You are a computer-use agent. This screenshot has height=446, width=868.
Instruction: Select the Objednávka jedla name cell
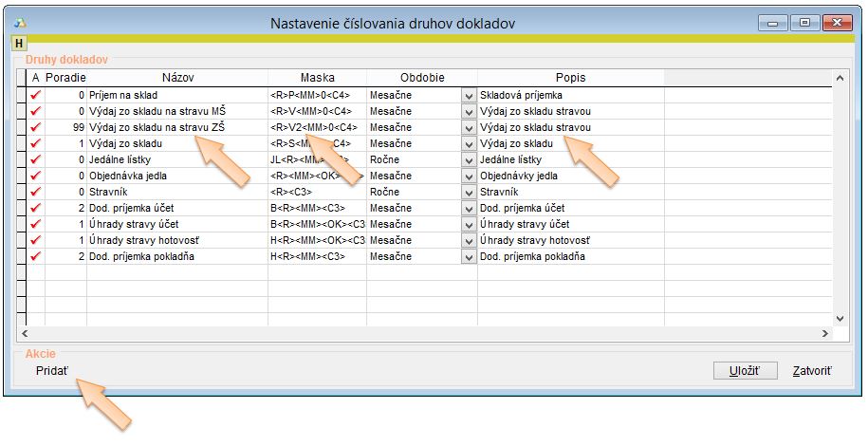point(177,176)
